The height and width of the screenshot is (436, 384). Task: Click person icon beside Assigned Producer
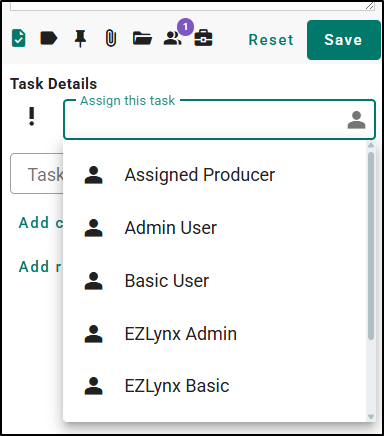click(x=94, y=175)
